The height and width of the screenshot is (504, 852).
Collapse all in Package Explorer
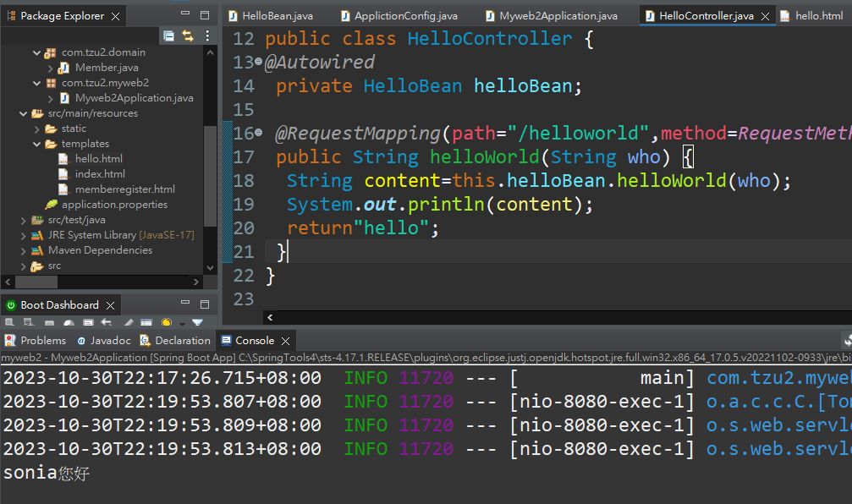169,36
